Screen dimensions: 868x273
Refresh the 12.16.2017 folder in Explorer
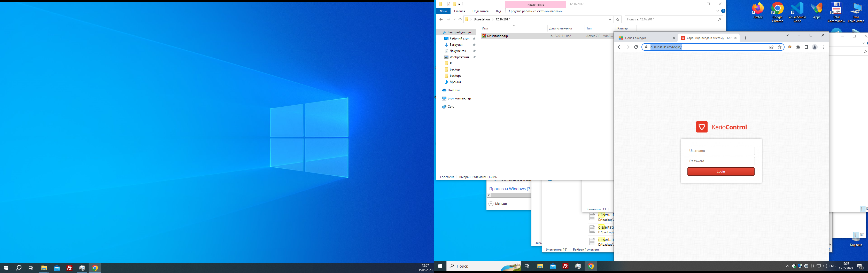(x=617, y=20)
